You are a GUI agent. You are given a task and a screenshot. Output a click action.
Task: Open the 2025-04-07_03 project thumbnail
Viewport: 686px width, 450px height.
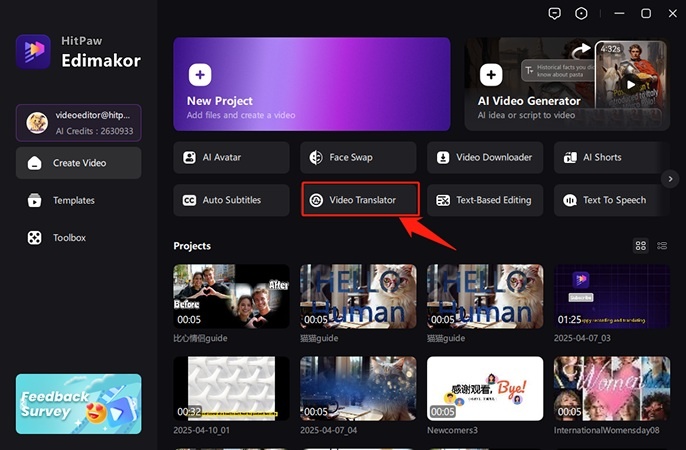(x=612, y=296)
